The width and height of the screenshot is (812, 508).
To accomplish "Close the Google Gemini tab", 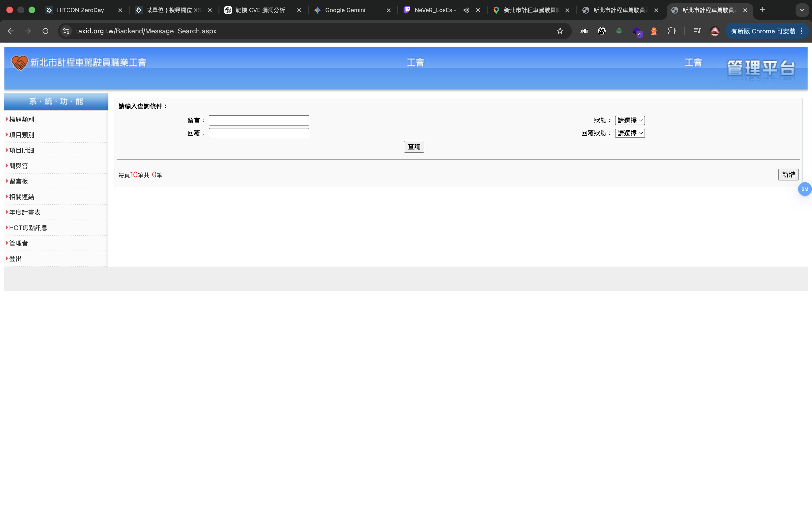I will (x=389, y=10).
